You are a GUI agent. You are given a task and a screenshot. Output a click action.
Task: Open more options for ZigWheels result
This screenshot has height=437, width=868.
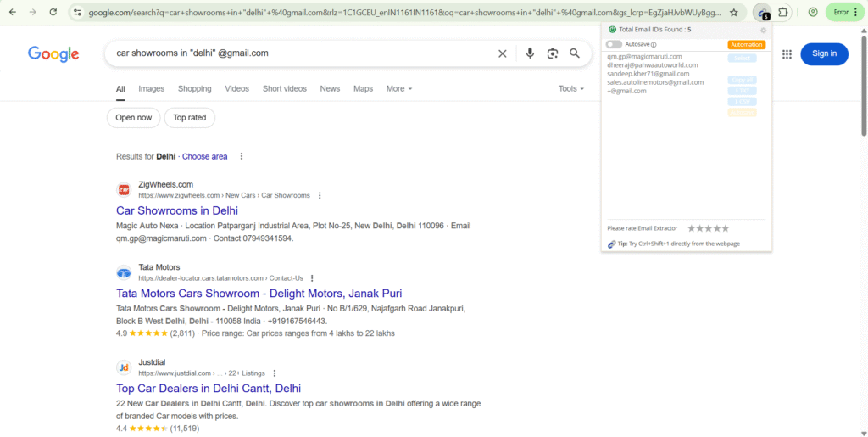320,195
